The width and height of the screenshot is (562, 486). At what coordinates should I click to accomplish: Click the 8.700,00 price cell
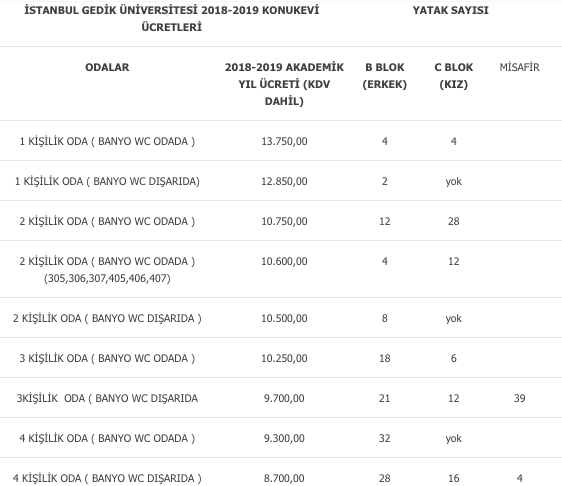pos(284,478)
